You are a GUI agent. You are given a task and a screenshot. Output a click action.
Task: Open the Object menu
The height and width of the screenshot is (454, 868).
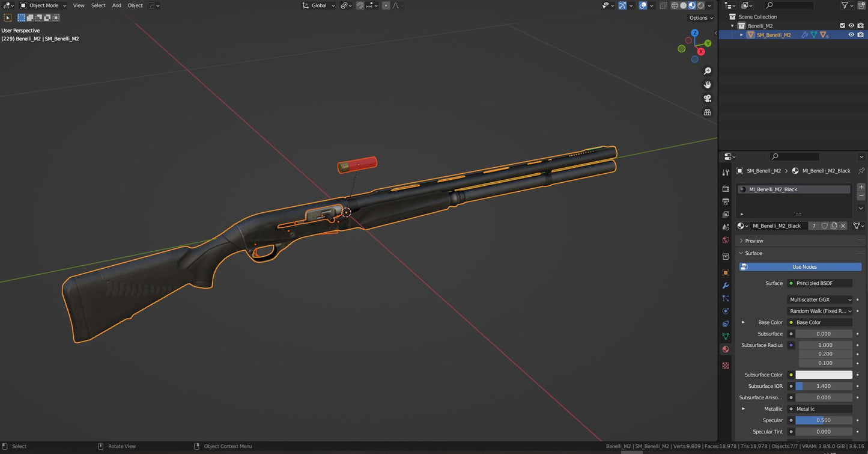(x=135, y=5)
